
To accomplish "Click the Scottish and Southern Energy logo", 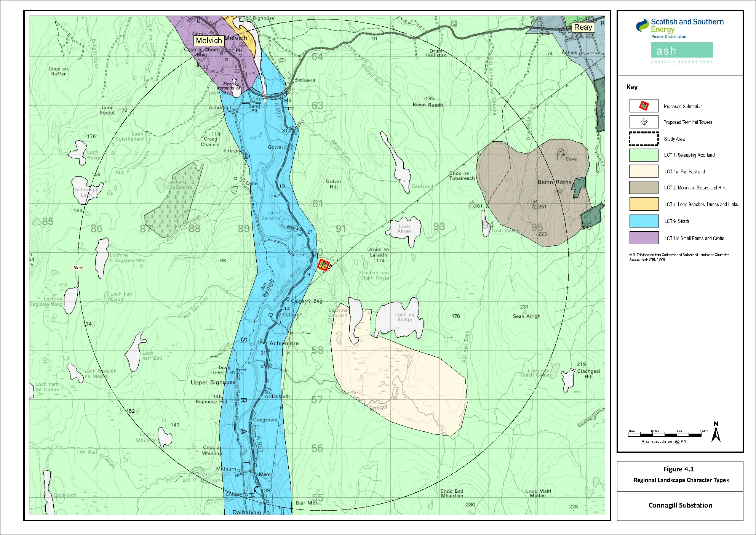I will click(680, 28).
